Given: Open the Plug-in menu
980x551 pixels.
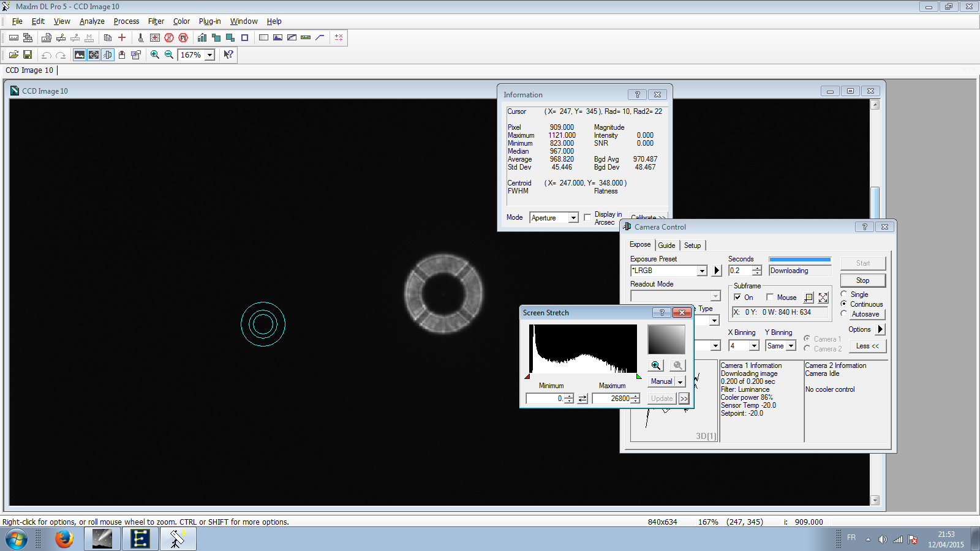Looking at the screenshot, I should pyautogui.click(x=209, y=21).
